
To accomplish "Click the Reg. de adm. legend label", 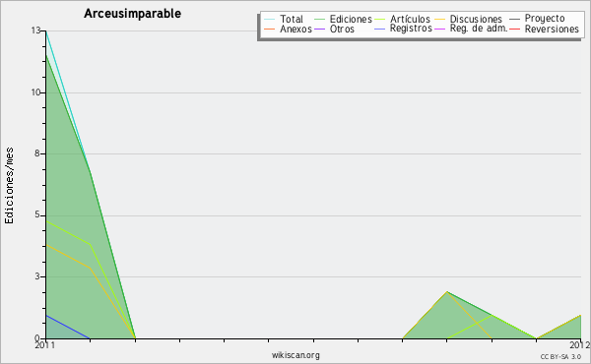I will [479, 29].
